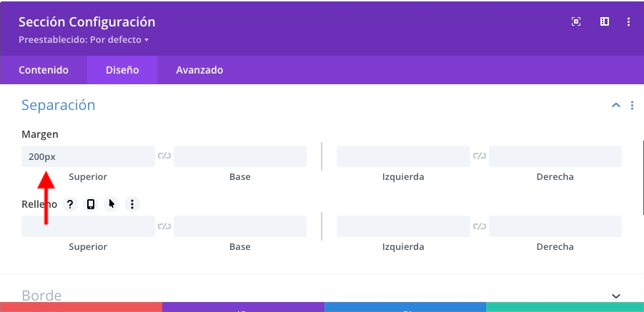The width and height of the screenshot is (644, 312).
Task: Expand the Borde section
Action: (x=616, y=296)
